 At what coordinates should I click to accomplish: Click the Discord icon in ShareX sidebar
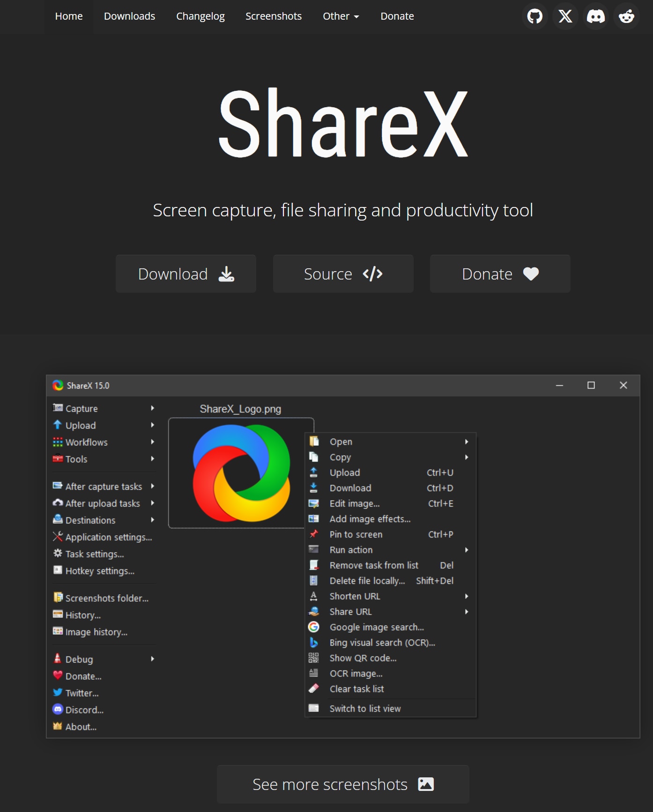point(58,709)
